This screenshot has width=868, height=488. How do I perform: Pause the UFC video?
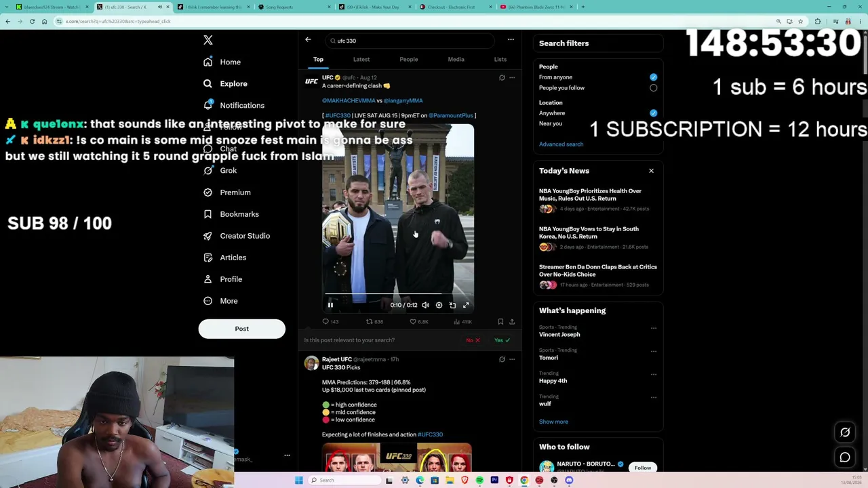pos(330,305)
